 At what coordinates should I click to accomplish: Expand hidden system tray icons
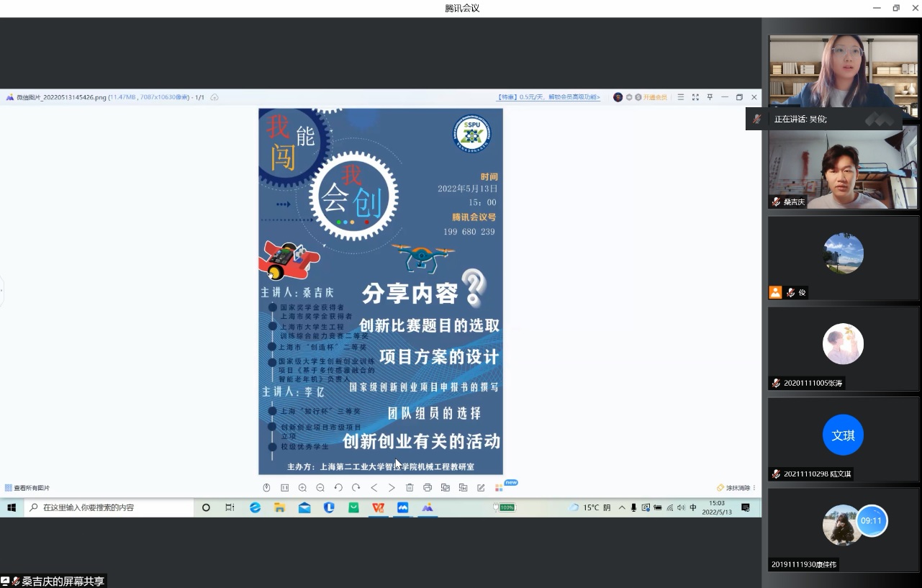[622, 507]
